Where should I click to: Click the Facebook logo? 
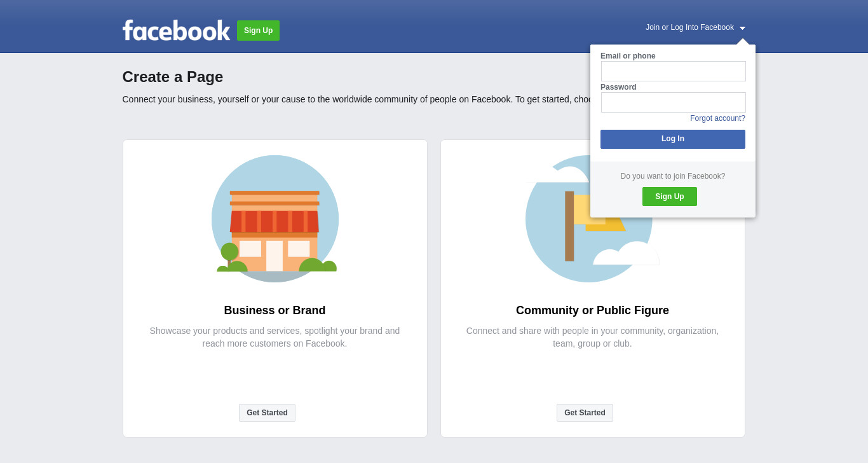pyautogui.click(x=176, y=30)
